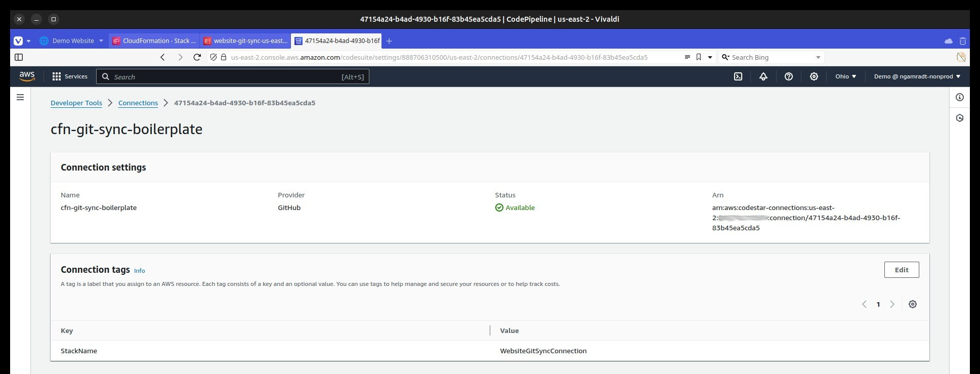The image size is (980, 374).
Task: Open the dropdown arrow next to Vivaldi icon
Action: (29, 41)
